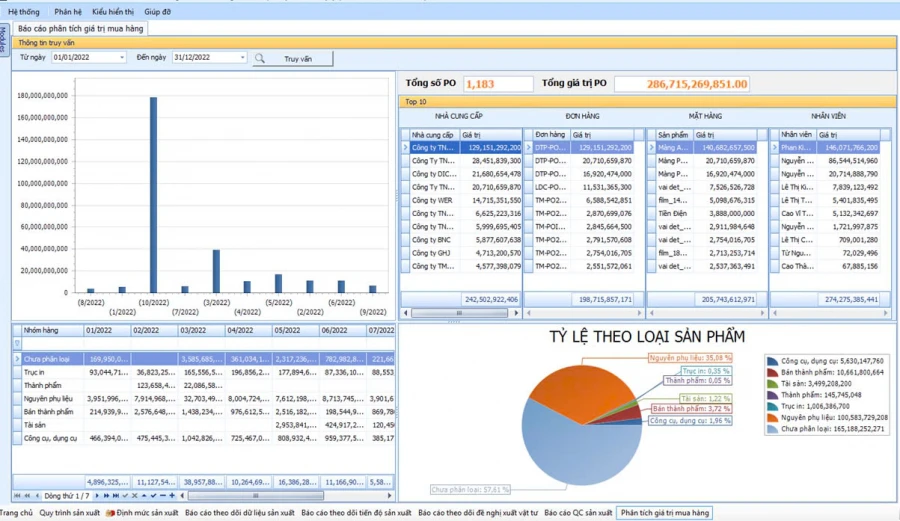Click Sản phẩm column header
This screenshot has width=900, height=521.
pyautogui.click(x=675, y=135)
